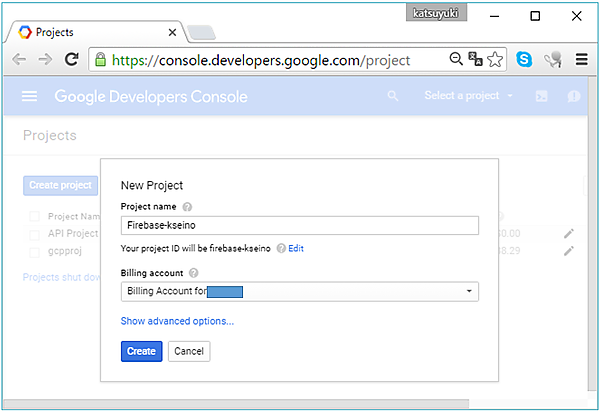This screenshot has height=411, width=600.
Task: Click the katsuyuki profile name button
Action: click(436, 13)
